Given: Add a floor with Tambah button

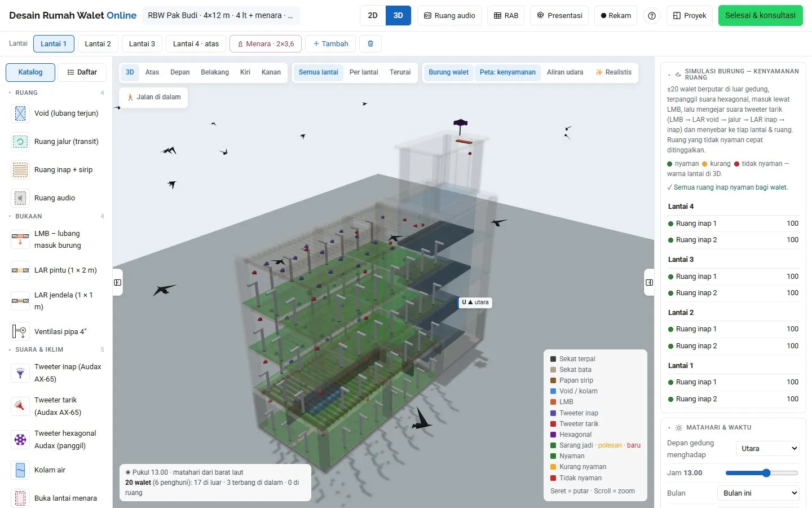Looking at the screenshot, I should click(x=330, y=43).
